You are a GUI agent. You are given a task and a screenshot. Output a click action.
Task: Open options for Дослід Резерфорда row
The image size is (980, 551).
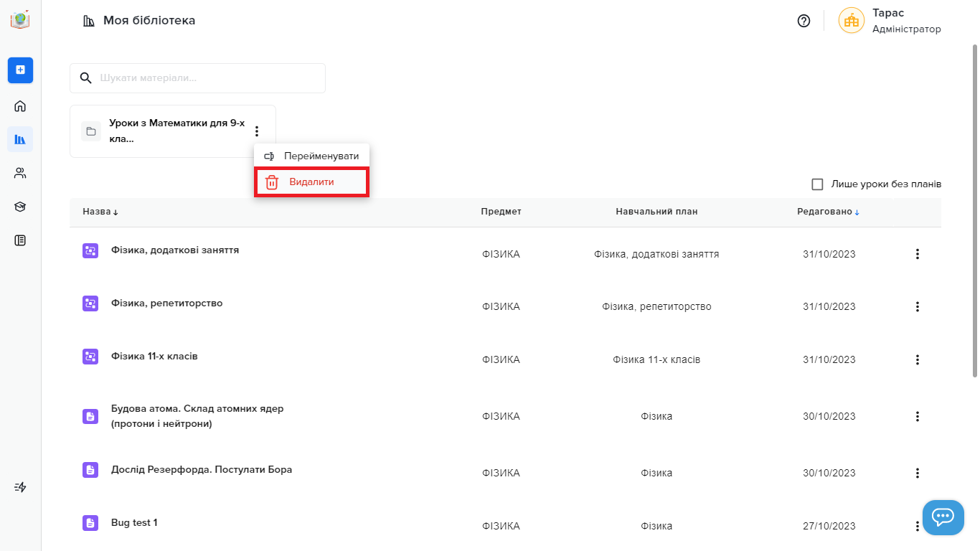(x=917, y=474)
